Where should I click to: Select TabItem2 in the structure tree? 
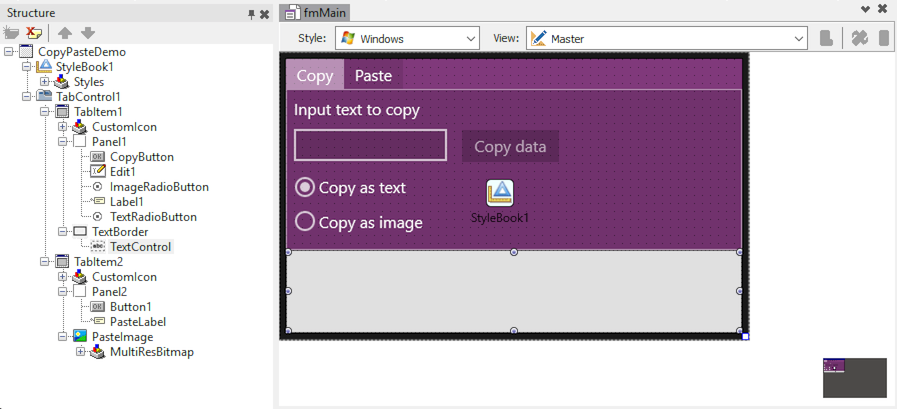coord(98,261)
